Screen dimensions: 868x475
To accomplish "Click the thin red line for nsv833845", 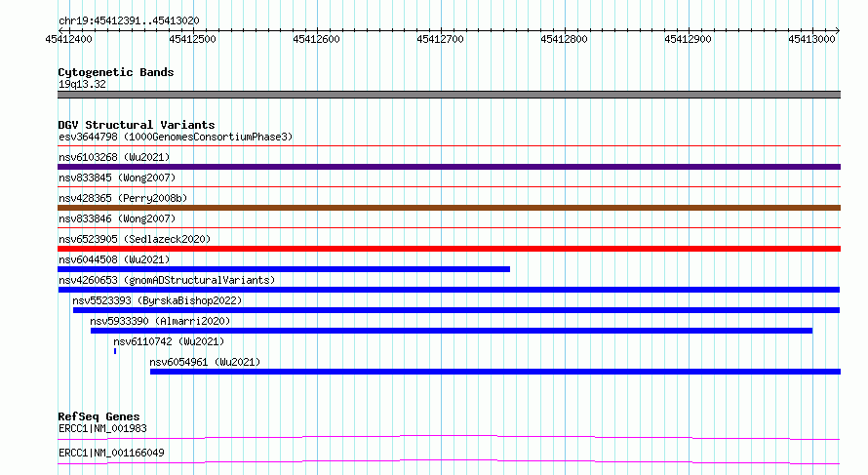I will coord(449,187).
